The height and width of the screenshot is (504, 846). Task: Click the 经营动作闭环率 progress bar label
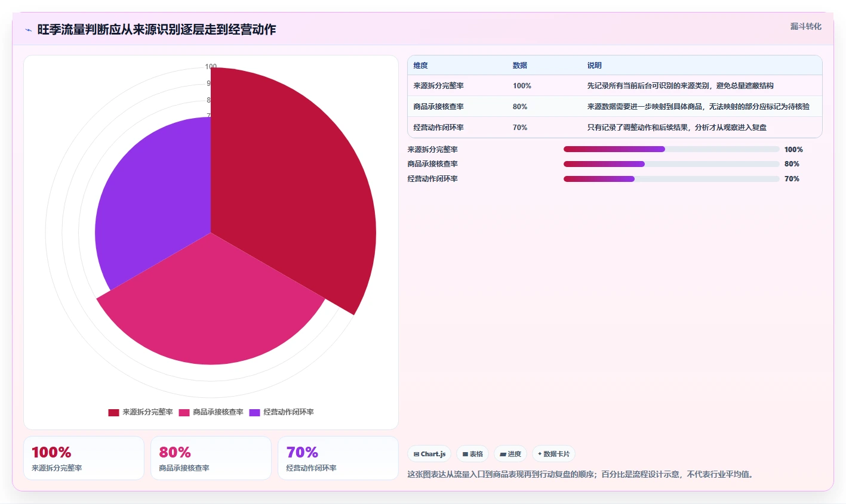(433, 179)
